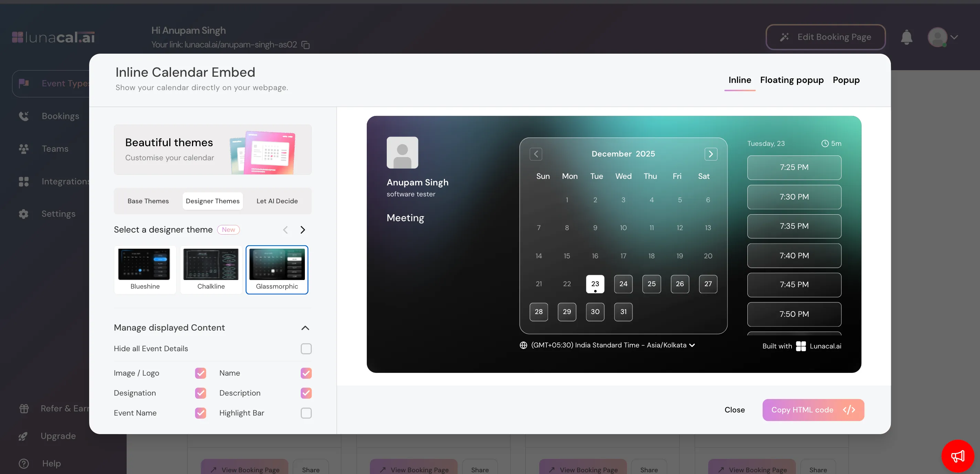Select the 7:30 PM time slot
The height and width of the screenshot is (474, 980).
click(x=794, y=197)
